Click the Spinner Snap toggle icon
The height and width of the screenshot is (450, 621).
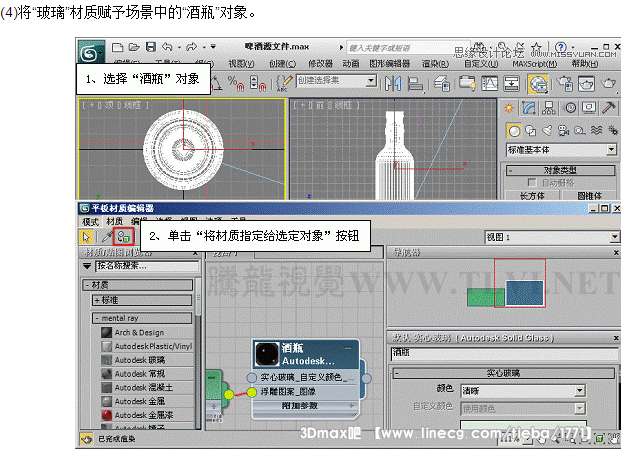pos(257,83)
